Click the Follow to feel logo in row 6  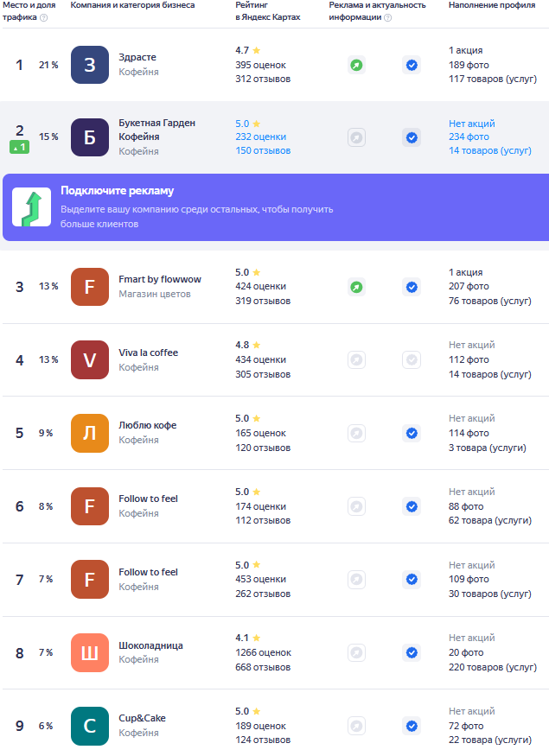90,506
